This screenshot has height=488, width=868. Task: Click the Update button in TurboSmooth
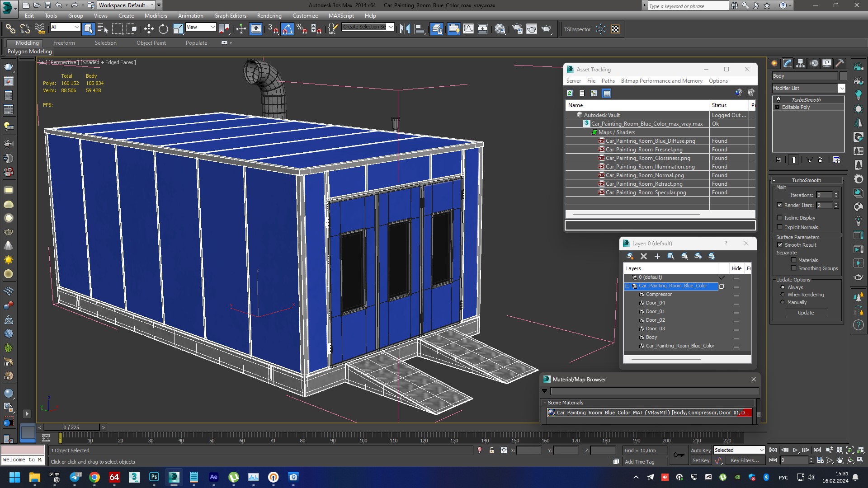pos(806,313)
